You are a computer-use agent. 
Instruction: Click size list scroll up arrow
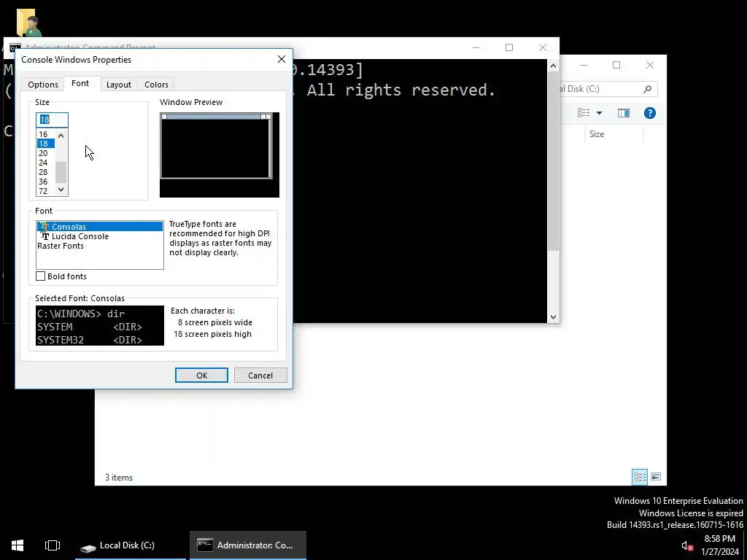(61, 136)
